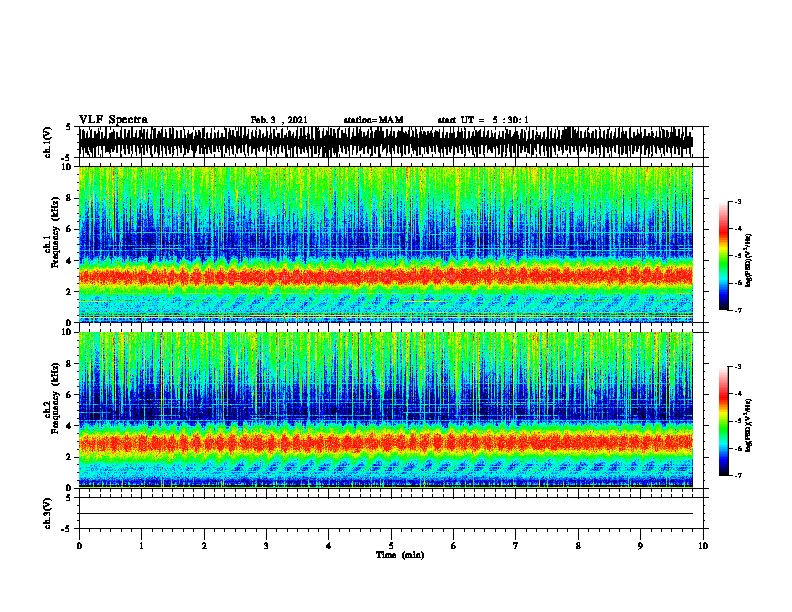Viewport: 792px width, 612px height.
Task: Click time tick label "5" on x-axis
Action: click(391, 546)
